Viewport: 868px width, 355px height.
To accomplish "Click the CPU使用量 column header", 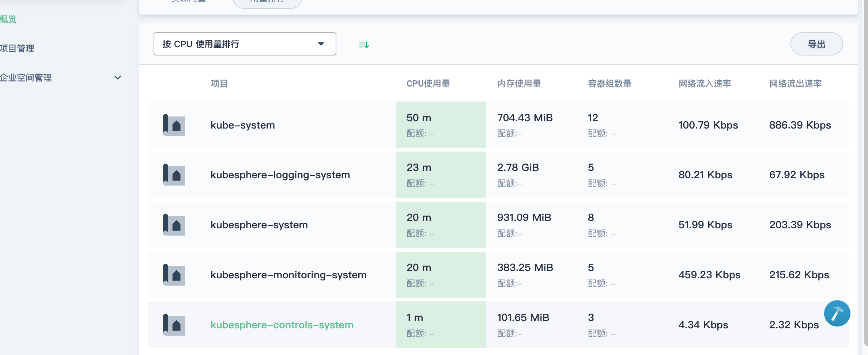I will [428, 84].
